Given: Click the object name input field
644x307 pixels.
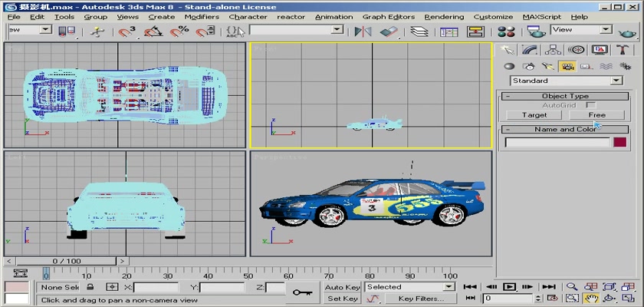Looking at the screenshot, I should point(557,142).
